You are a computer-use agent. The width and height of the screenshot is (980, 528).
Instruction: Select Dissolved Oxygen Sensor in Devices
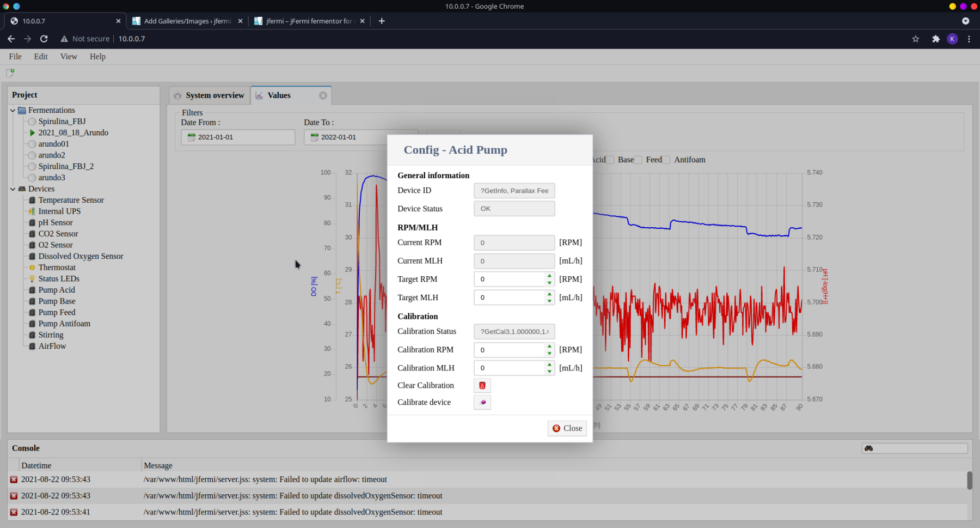(81, 256)
